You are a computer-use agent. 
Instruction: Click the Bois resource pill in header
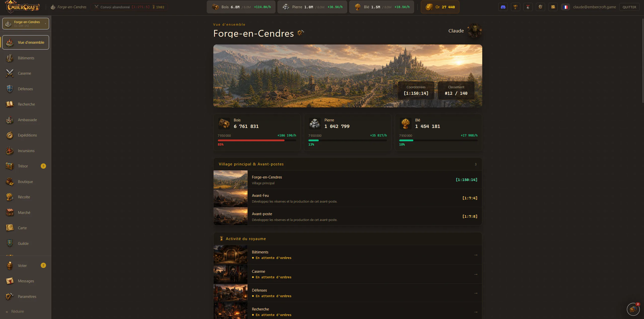pos(241,7)
